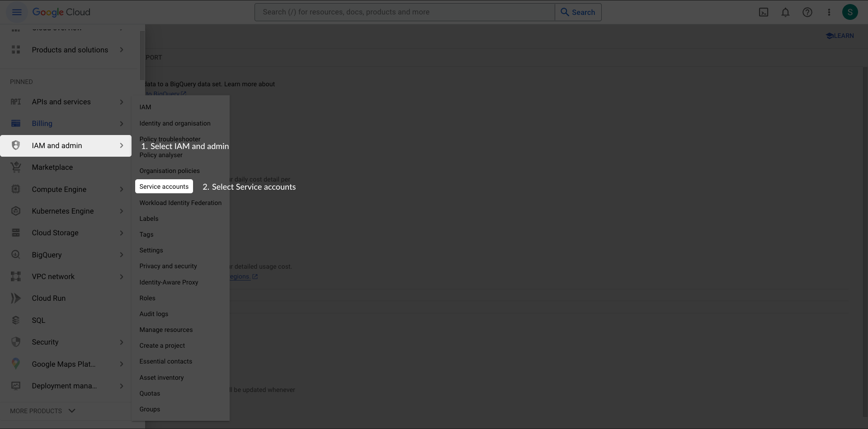
Task: Open the help question mark menu
Action: (807, 12)
